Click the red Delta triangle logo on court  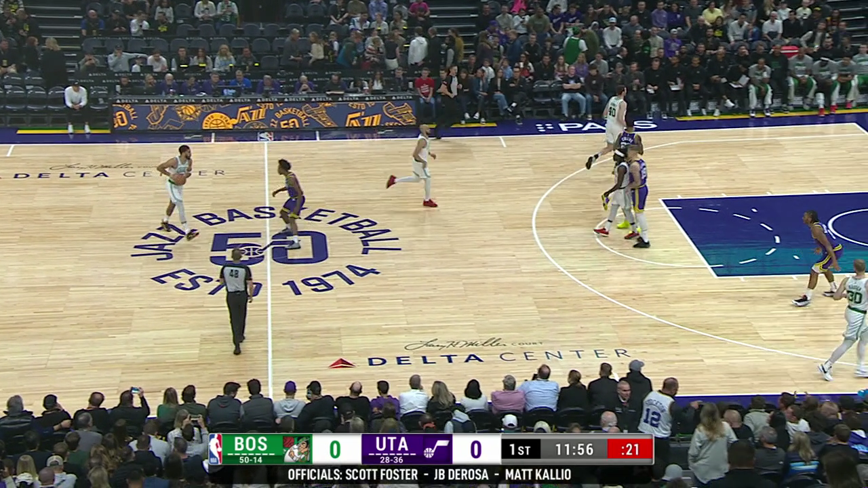(342, 363)
